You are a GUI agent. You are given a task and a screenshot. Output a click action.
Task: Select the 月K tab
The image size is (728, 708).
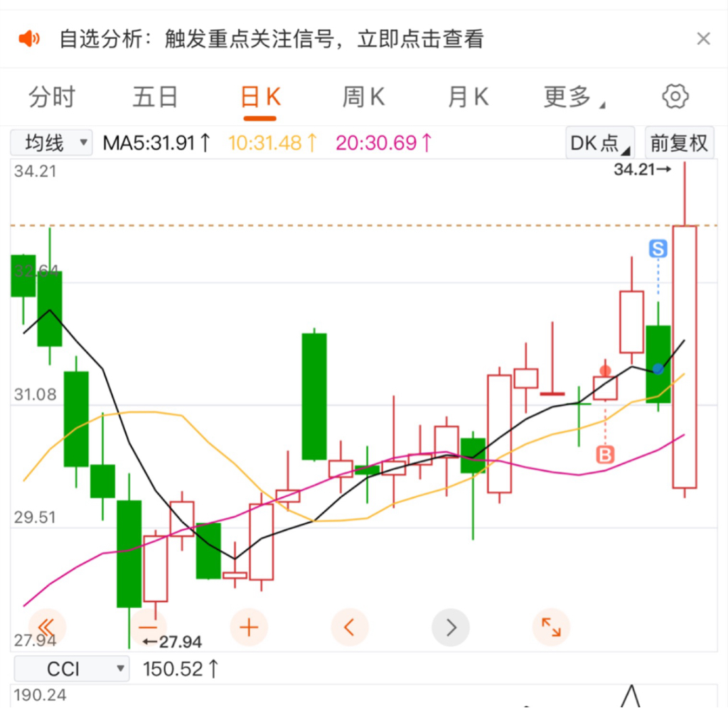[468, 97]
